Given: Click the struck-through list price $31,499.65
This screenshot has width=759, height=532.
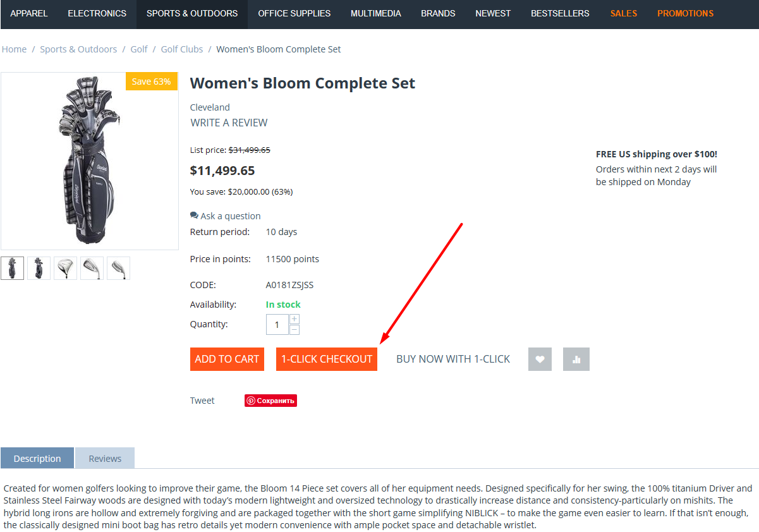Looking at the screenshot, I should (x=249, y=150).
